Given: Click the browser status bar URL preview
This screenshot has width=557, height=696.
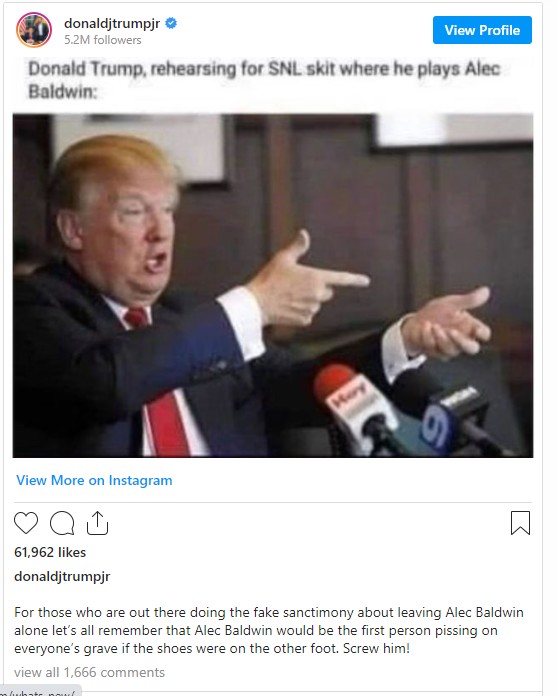Looking at the screenshot, I should (x=41, y=691).
